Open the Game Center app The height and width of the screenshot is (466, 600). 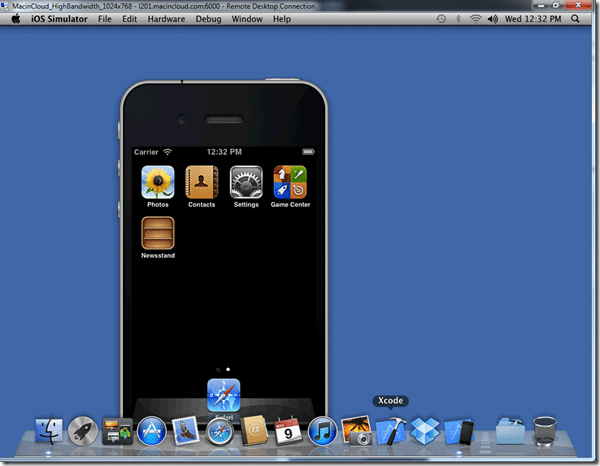click(290, 182)
